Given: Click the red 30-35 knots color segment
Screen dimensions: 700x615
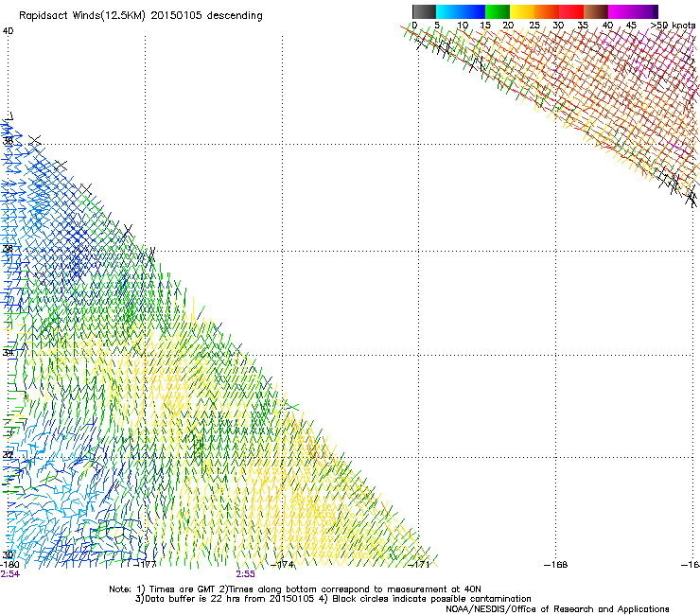Looking at the screenshot, I should pos(571,11).
